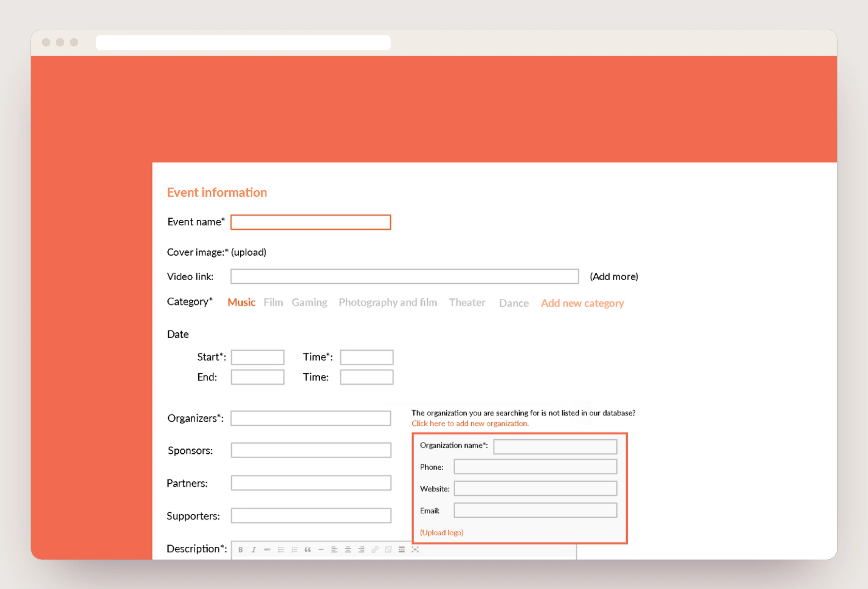The height and width of the screenshot is (589, 868).
Task: Focus the Supporters field
Action: pos(311,516)
